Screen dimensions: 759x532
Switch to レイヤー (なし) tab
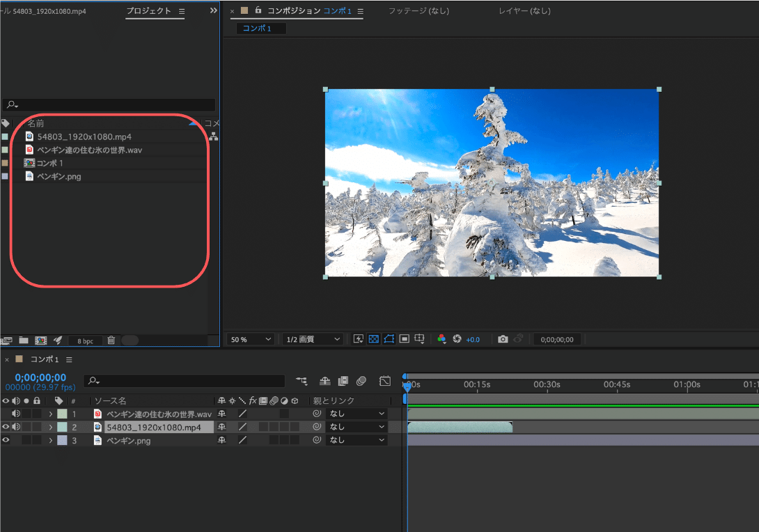(525, 10)
